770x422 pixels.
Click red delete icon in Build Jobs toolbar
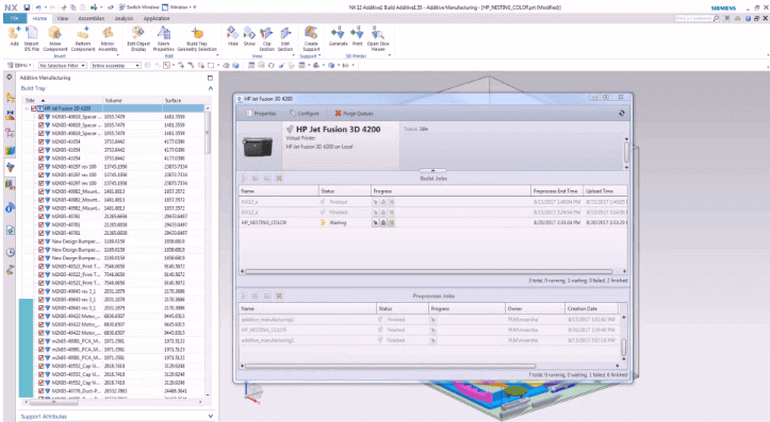pos(279,178)
